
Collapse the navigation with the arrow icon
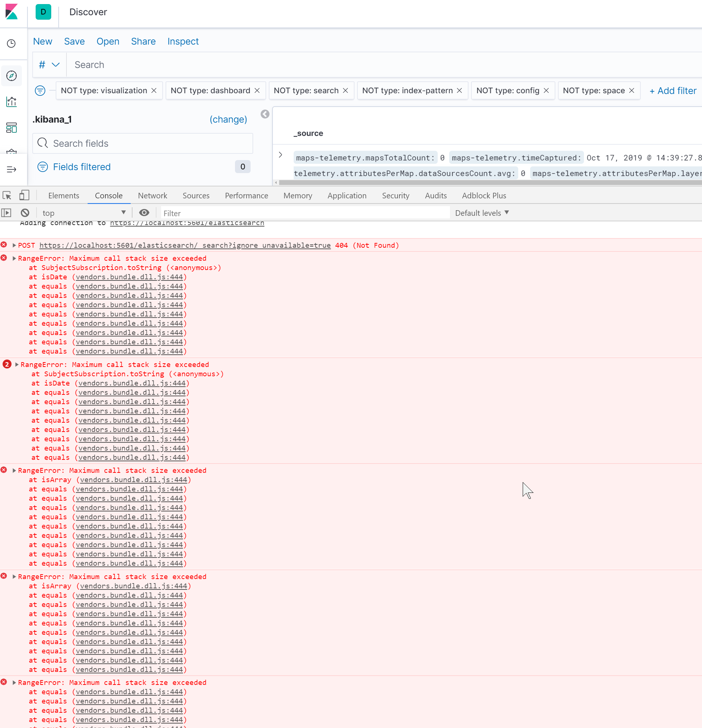point(12,169)
